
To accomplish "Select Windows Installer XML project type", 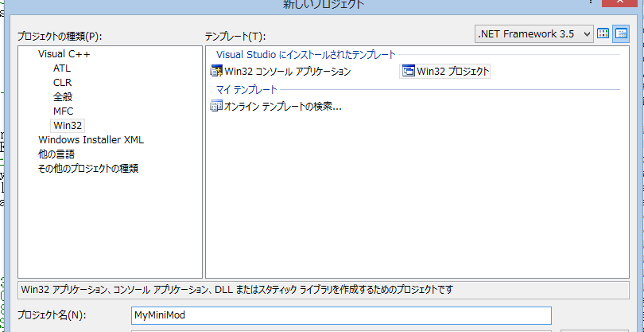I will point(91,140).
